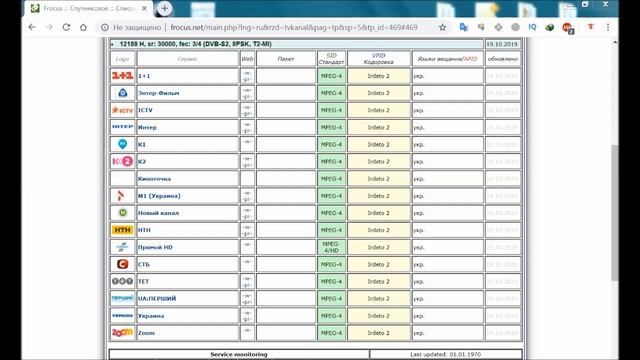Click transponder 12188 H header
640x360 pixels.
196,44
